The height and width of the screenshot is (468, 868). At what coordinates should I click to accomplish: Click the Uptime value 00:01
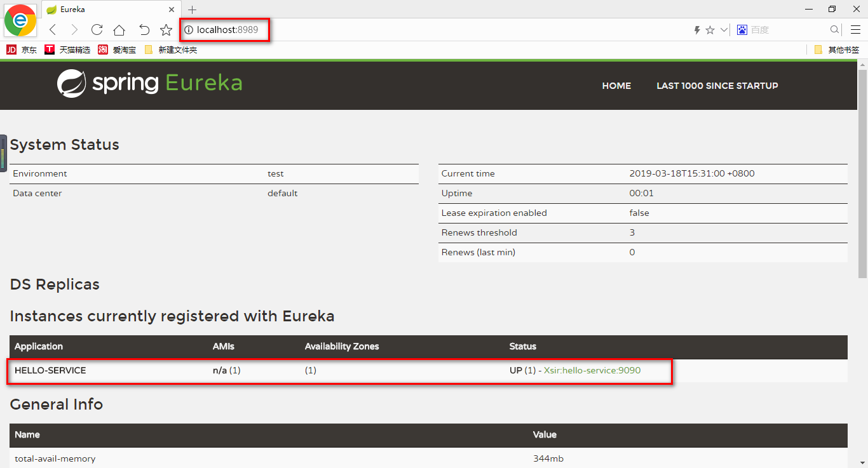tap(642, 193)
